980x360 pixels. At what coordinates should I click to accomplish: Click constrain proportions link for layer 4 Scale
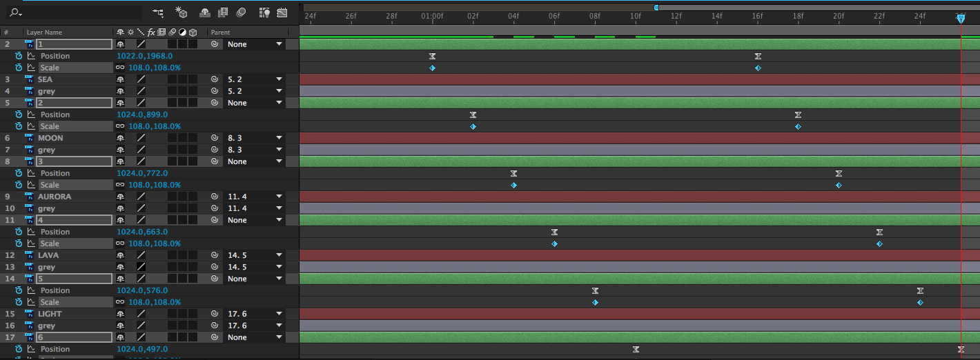120,243
